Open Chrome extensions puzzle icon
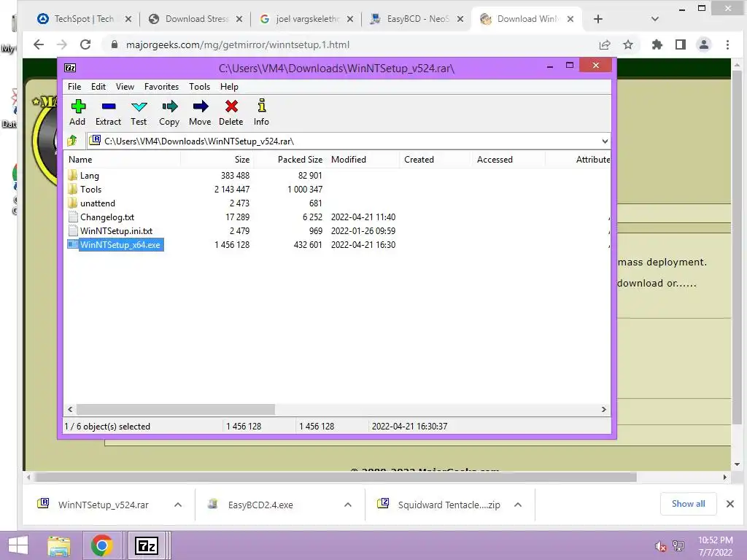 pos(657,44)
